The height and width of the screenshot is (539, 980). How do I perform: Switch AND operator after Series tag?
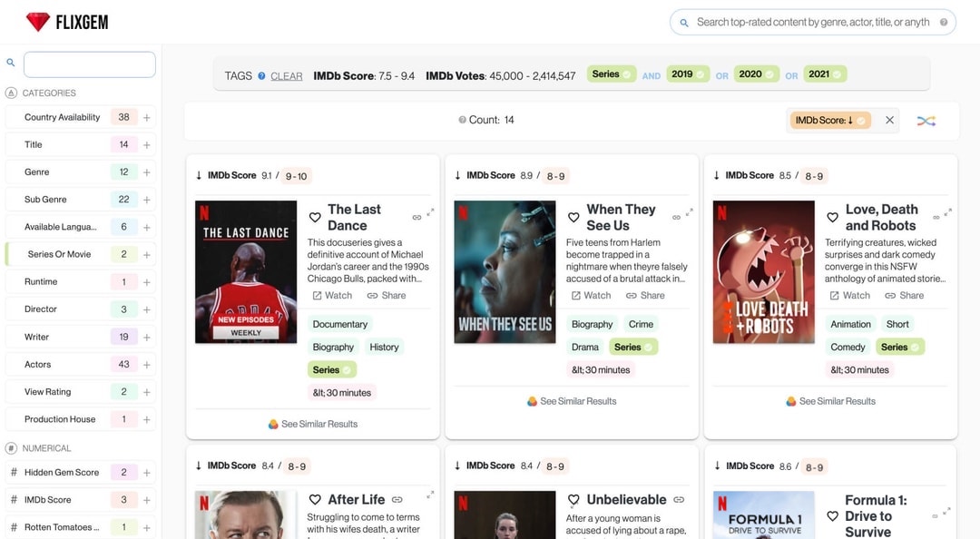pyautogui.click(x=652, y=75)
